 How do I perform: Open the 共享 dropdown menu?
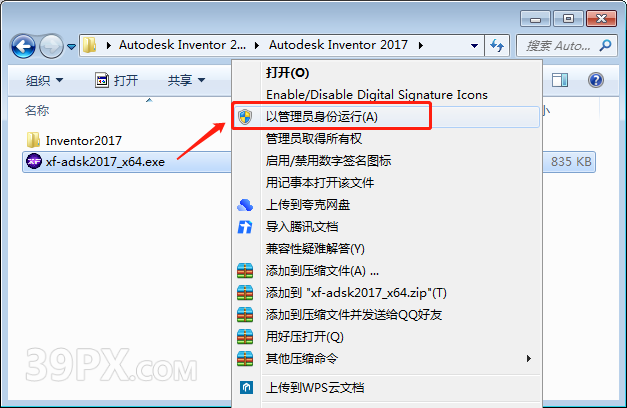point(186,80)
